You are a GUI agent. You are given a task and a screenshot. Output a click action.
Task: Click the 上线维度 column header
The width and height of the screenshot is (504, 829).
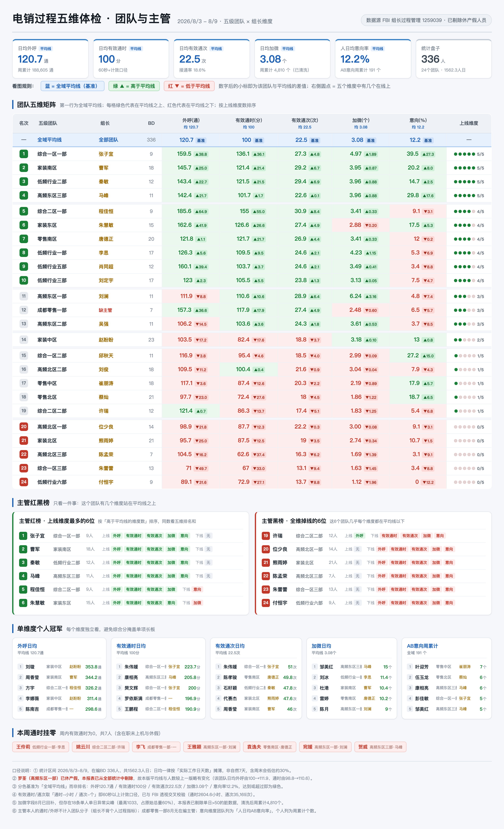(469, 123)
